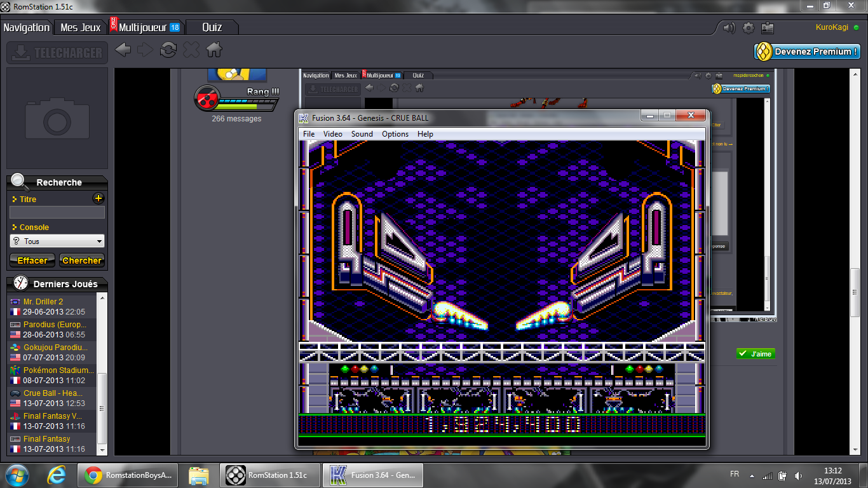This screenshot has width=868, height=488.
Task: Click the RomStation back arrow
Action: (123, 49)
